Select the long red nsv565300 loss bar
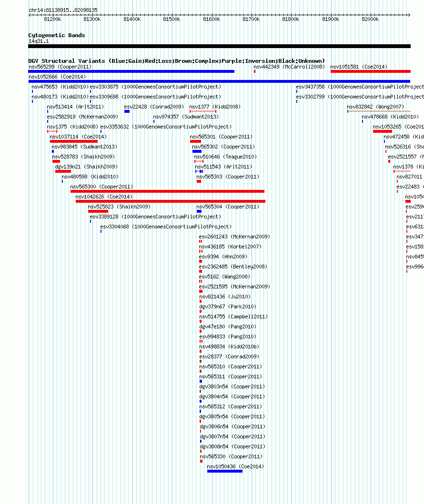The image size is (424, 504). (167, 191)
